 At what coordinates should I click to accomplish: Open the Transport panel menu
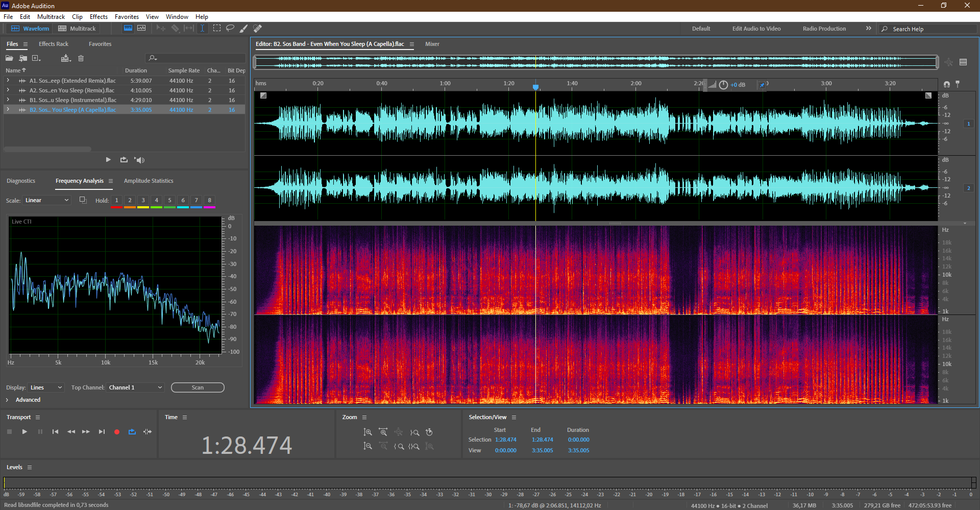click(x=37, y=417)
